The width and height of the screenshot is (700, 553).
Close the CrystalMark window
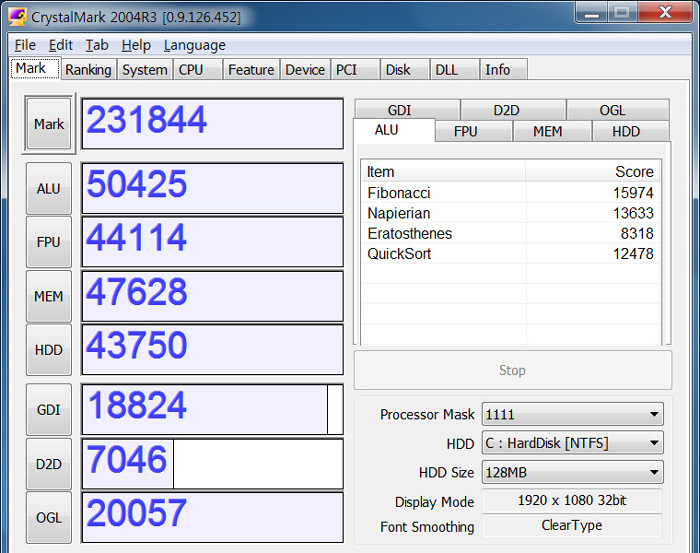coord(665,12)
